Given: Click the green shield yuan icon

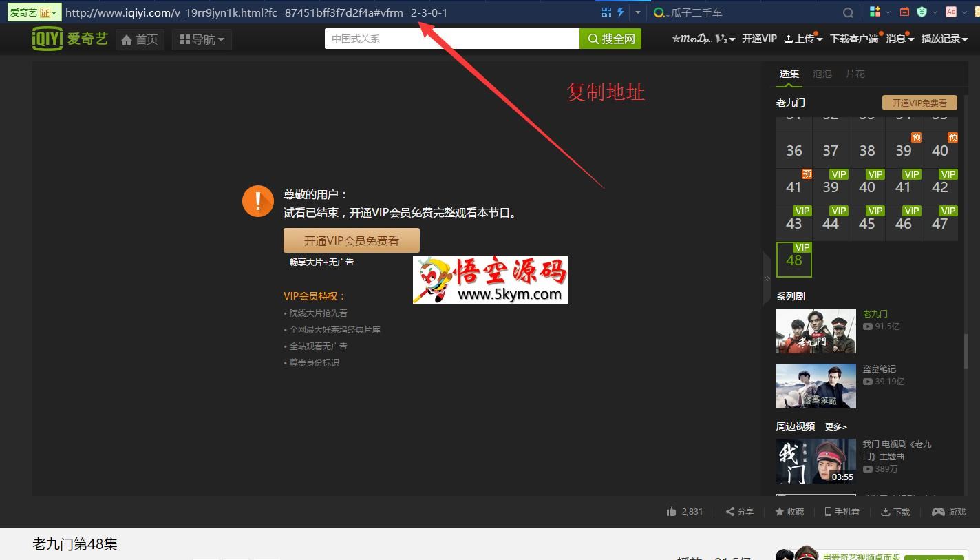Looking at the screenshot, I should point(922,12).
